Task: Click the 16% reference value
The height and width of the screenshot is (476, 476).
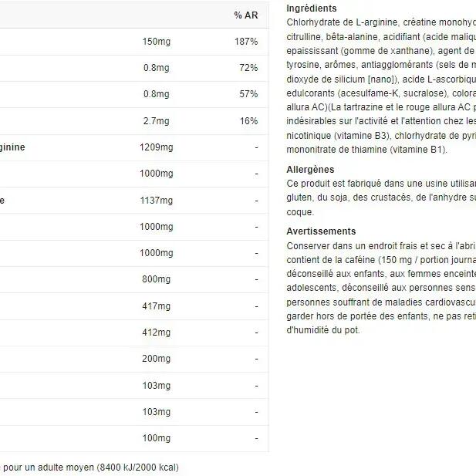Action: pyautogui.click(x=248, y=121)
